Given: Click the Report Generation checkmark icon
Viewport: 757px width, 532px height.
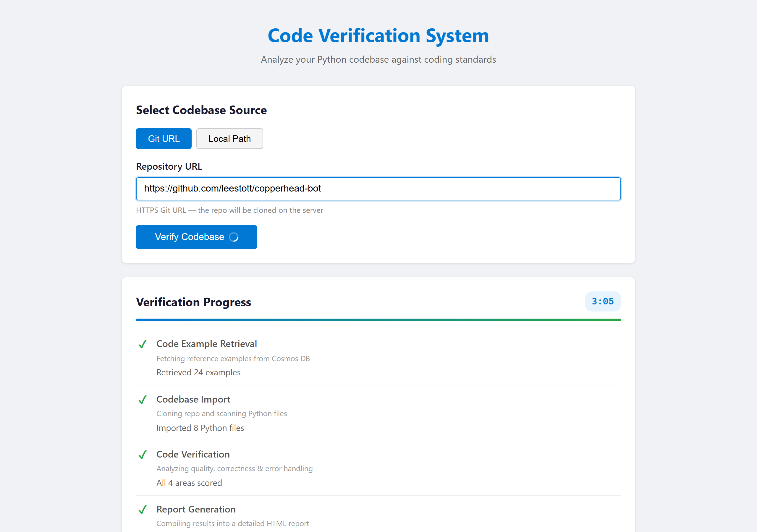Looking at the screenshot, I should [143, 510].
